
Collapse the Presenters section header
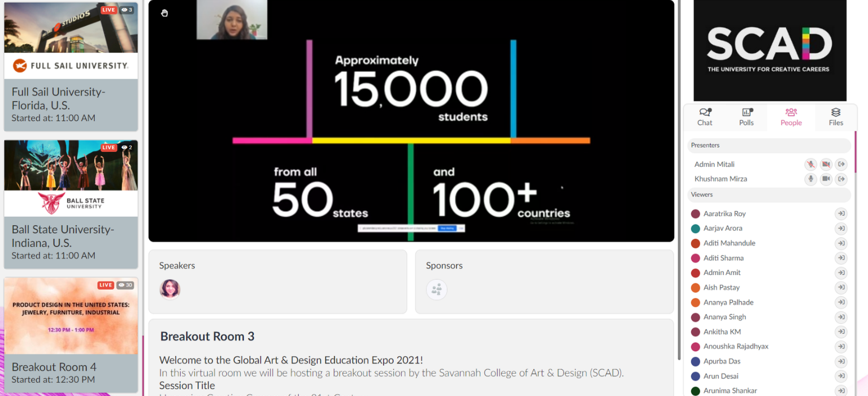(769, 145)
